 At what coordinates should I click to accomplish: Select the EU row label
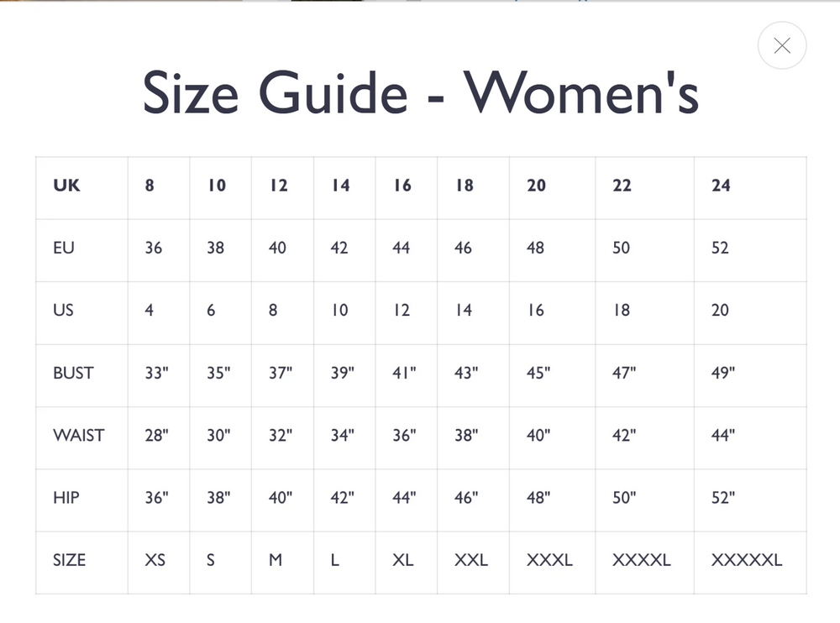tap(64, 248)
